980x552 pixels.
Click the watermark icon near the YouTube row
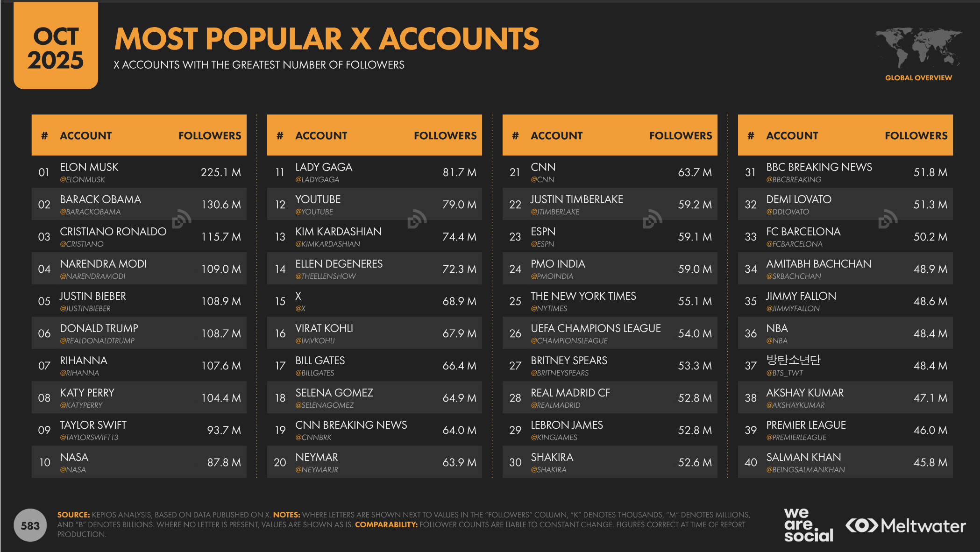(417, 219)
